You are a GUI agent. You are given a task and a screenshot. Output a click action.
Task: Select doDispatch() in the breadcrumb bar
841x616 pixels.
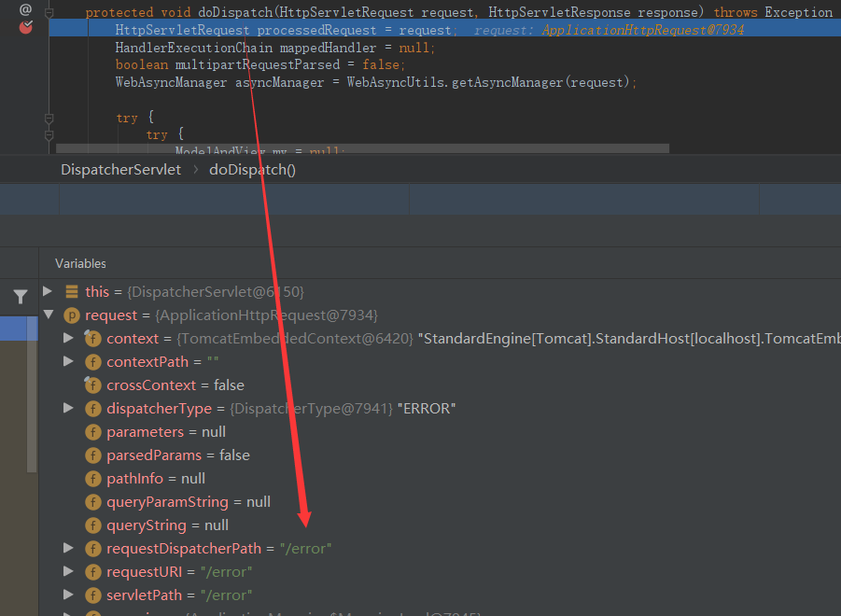click(x=252, y=170)
